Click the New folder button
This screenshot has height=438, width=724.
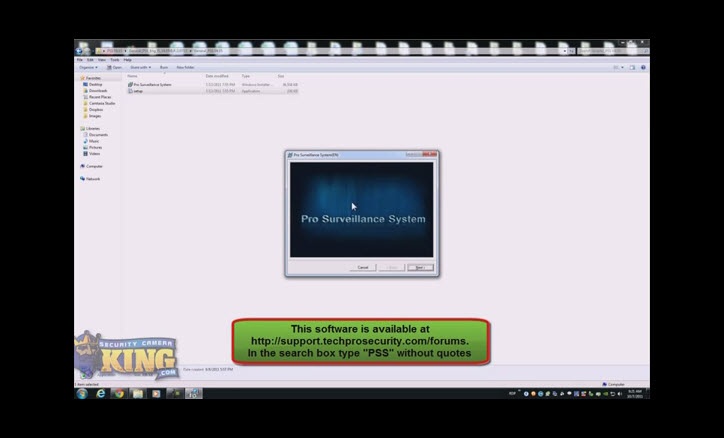(x=185, y=67)
